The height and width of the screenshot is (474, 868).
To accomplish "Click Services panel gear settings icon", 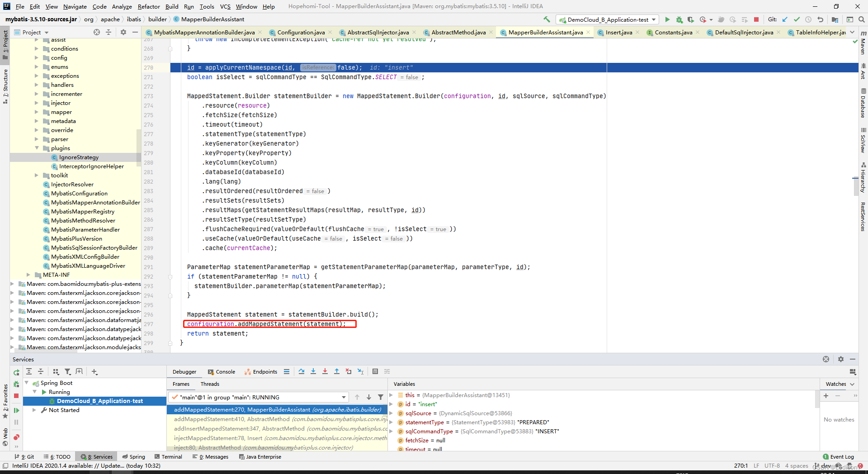I will pos(841,359).
